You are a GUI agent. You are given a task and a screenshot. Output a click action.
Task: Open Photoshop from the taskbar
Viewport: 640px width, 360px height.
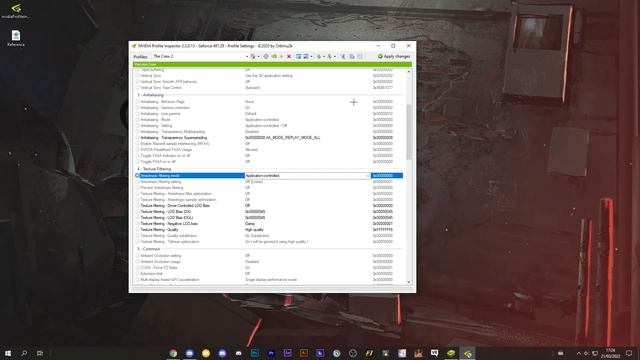[255, 353]
